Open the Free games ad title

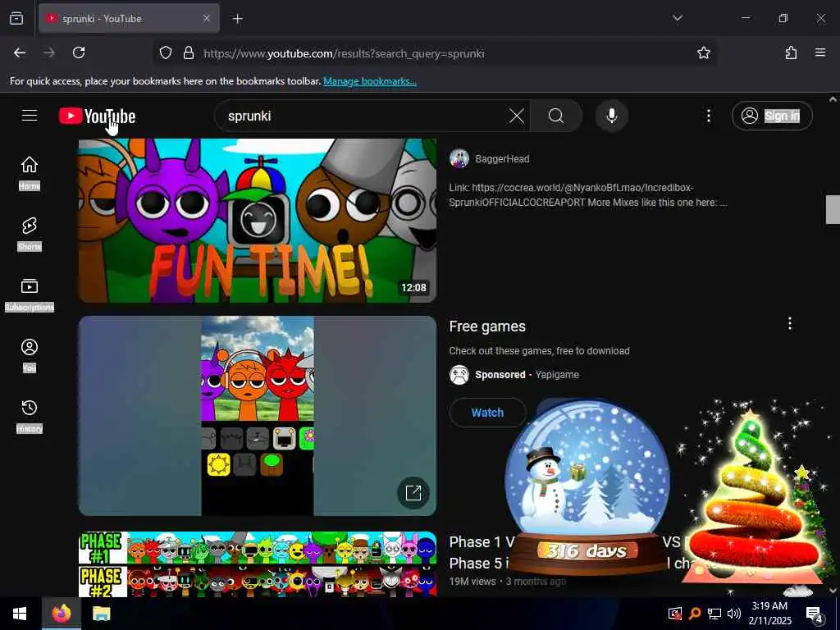(x=487, y=326)
